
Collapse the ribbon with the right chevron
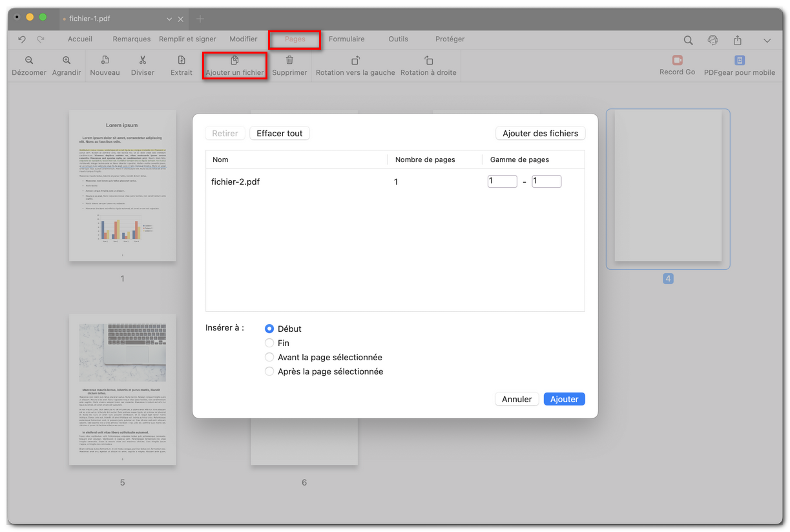point(767,39)
